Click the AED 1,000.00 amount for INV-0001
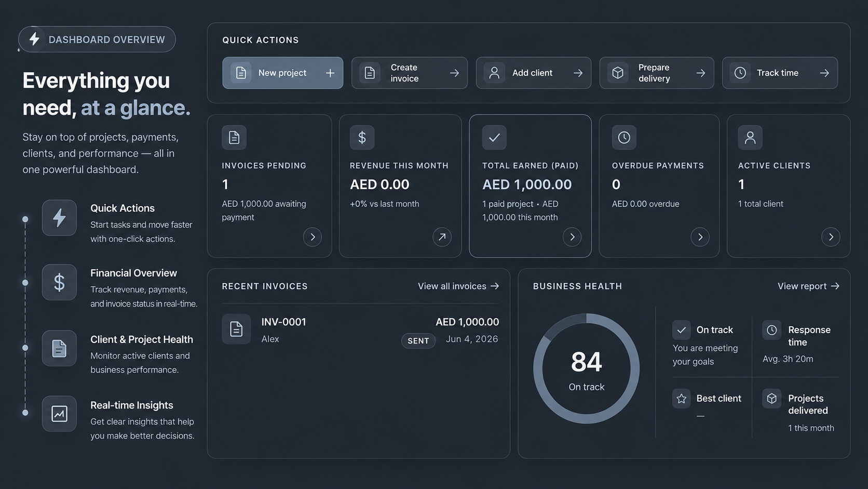868x489 pixels. (x=467, y=322)
